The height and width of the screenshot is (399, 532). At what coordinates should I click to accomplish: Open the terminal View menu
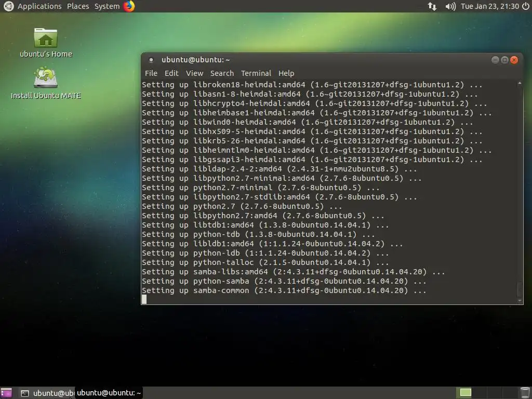pyautogui.click(x=194, y=73)
